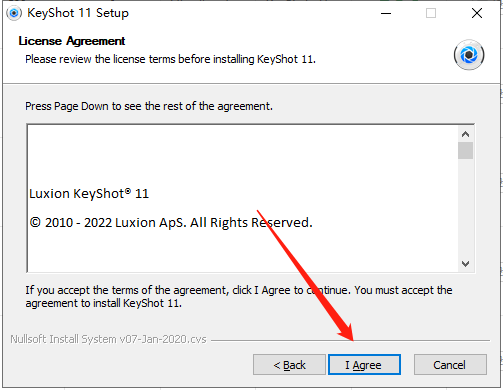
Task: Click the scroll up arrow of the license box
Action: pos(465,134)
